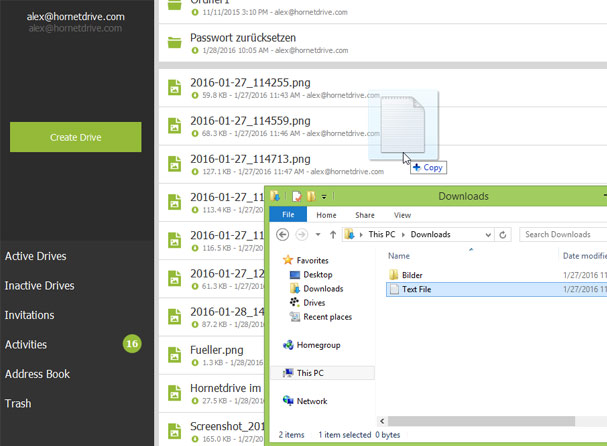Image resolution: width=607 pixels, height=446 pixels.
Task: Click file icon of 2016-01-27_114255.png
Action: [174, 89]
